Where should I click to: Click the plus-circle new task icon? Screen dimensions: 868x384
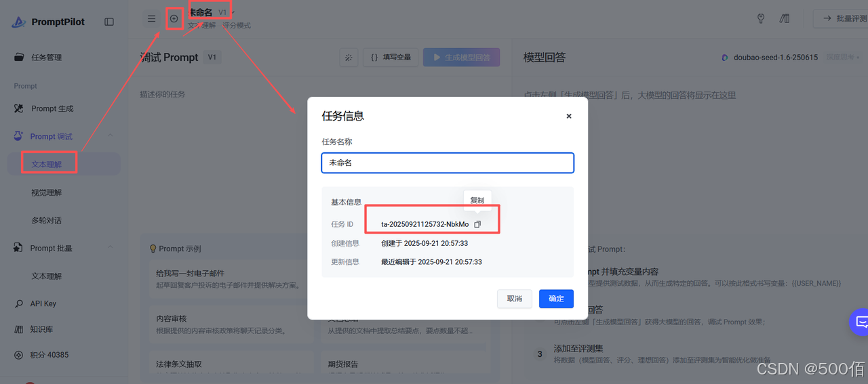click(x=174, y=18)
